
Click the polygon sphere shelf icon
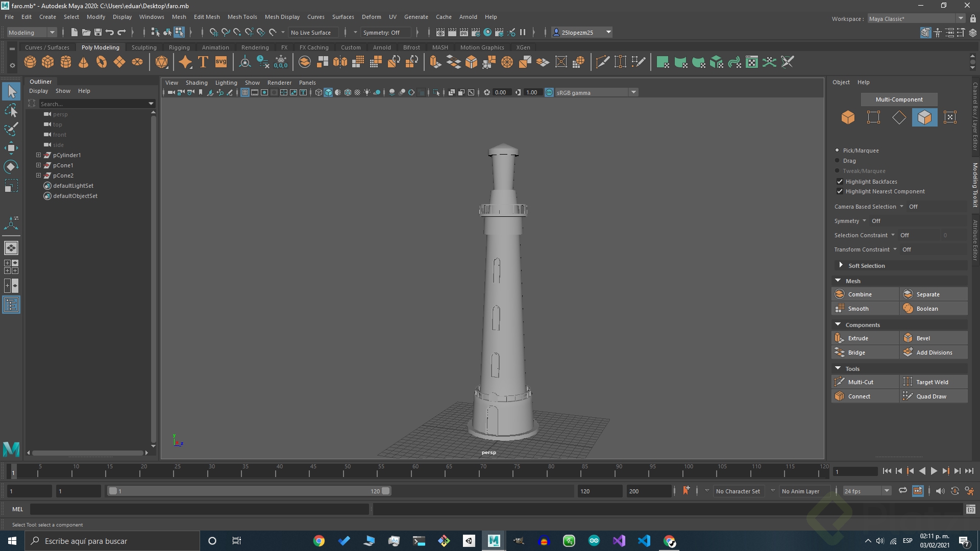(x=30, y=62)
